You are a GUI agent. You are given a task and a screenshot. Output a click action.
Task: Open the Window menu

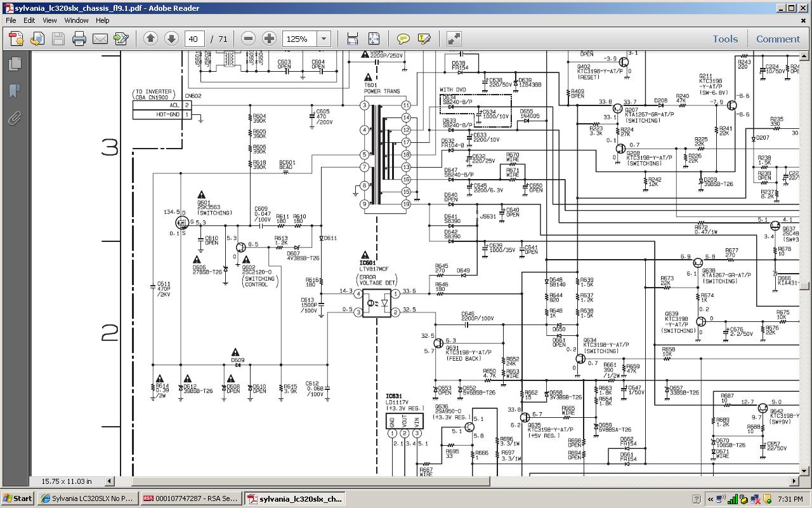[76, 20]
